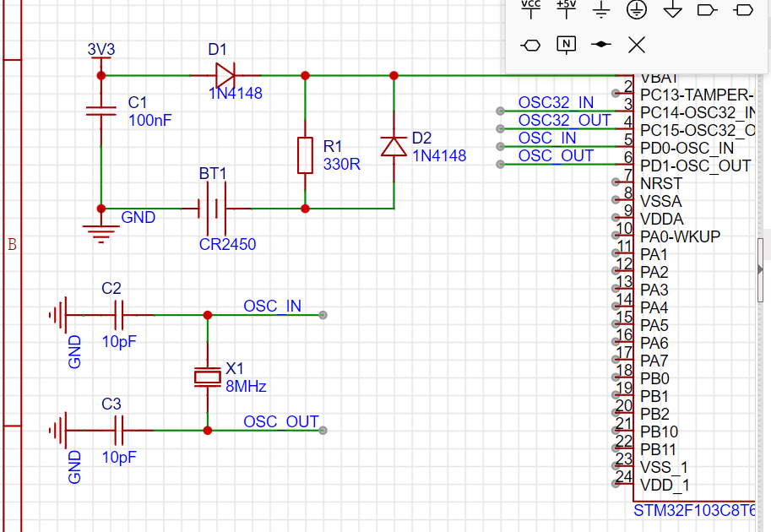Viewport: 771px width, 532px height.
Task: Click the VSSA pin name
Action: pos(661,201)
